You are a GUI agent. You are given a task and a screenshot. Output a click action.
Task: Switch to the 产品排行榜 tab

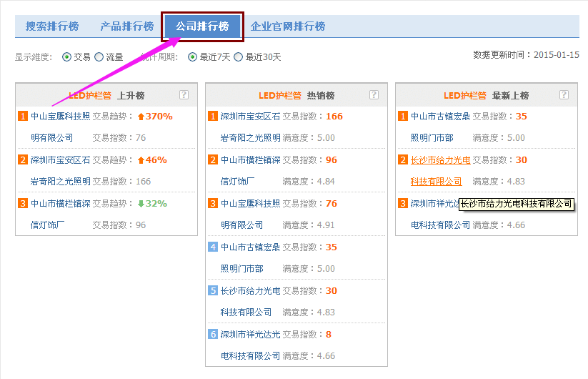click(127, 26)
